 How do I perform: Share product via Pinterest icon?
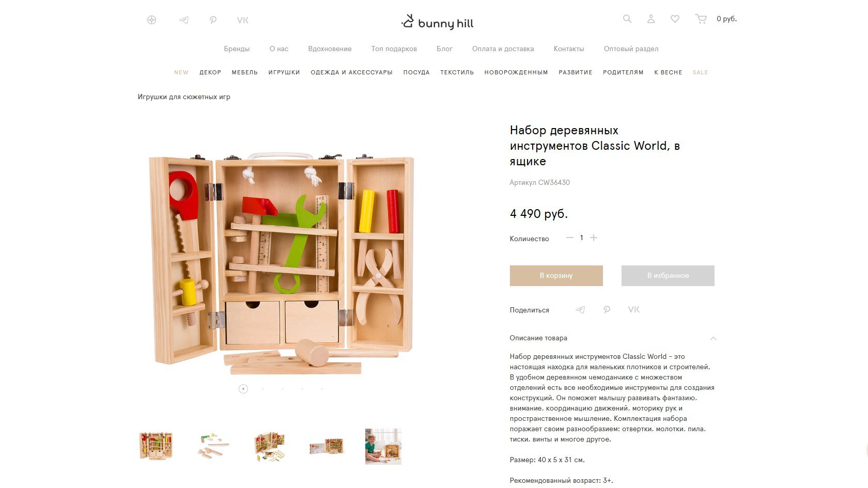[x=607, y=310]
